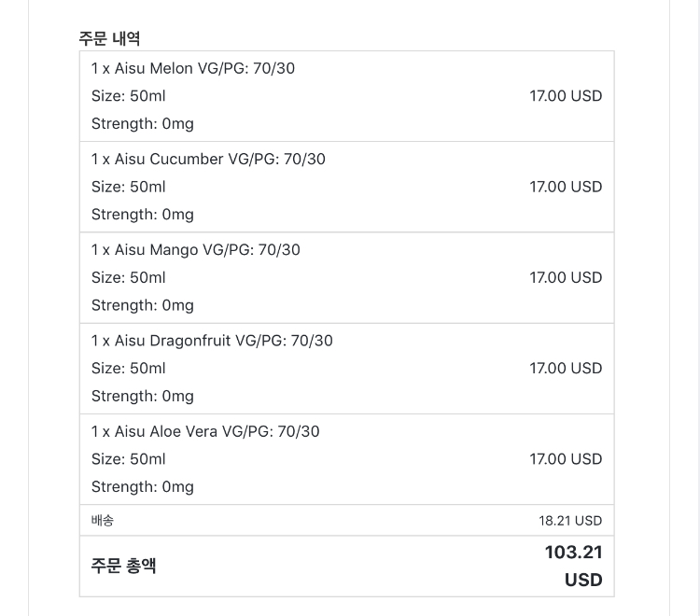
Task: Click the 주문 내역 heading
Action: pyautogui.click(x=109, y=38)
